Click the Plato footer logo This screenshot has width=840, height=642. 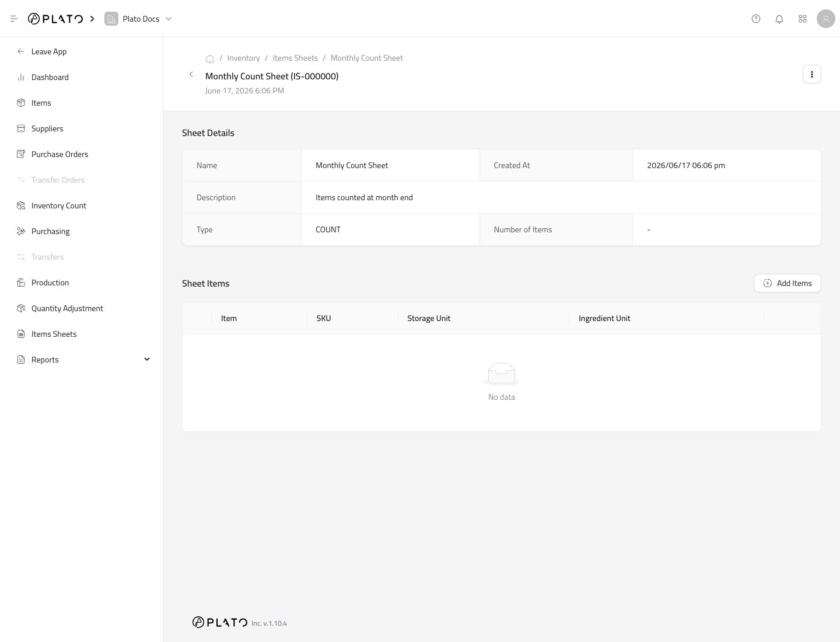pos(220,622)
